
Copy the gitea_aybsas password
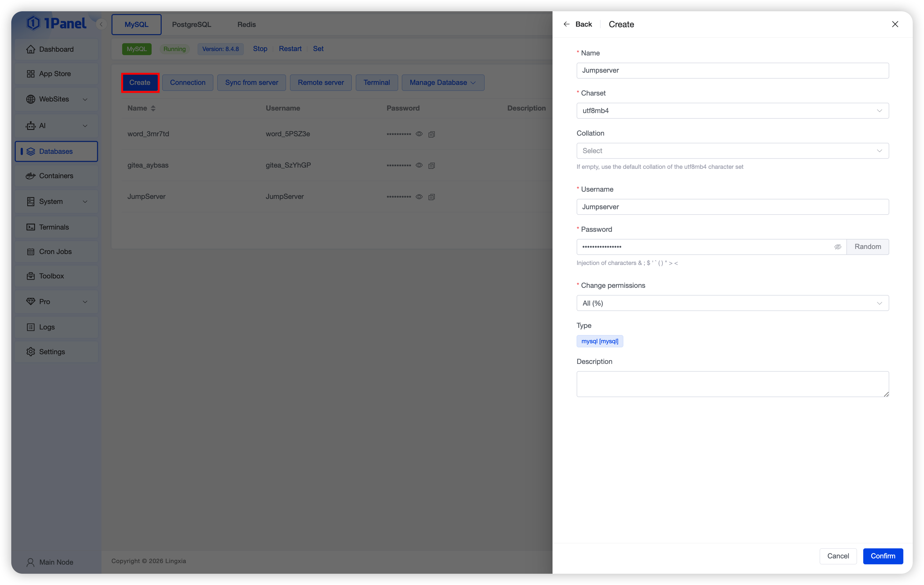click(431, 165)
